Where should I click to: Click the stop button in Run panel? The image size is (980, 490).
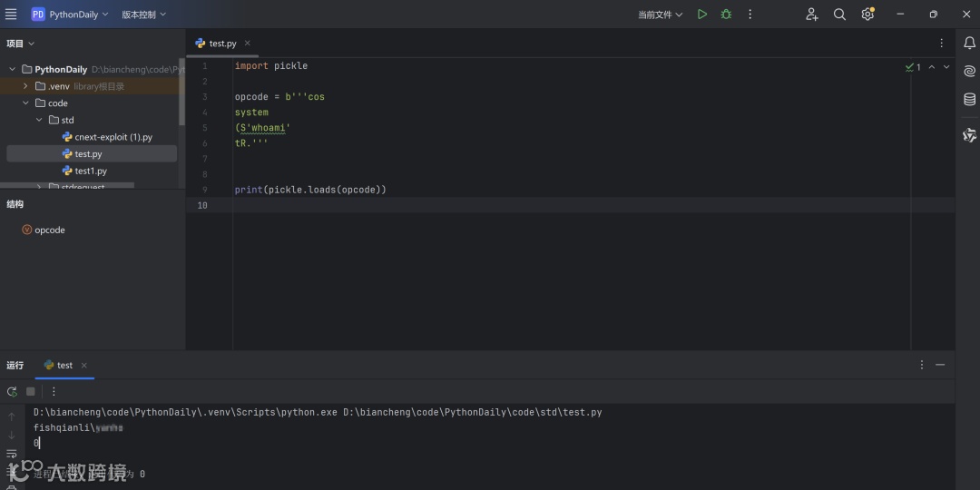(30, 391)
